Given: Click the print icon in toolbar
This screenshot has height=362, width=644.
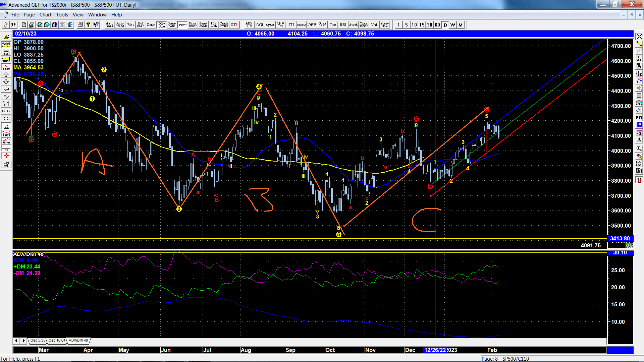Looking at the screenshot, I should [x=80, y=25].
